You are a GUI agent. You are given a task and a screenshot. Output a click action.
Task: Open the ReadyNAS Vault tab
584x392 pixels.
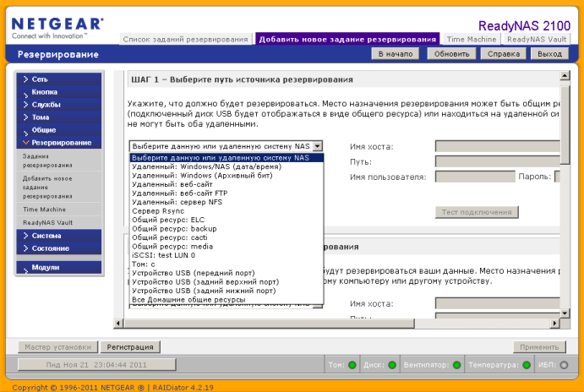pyautogui.click(x=537, y=39)
